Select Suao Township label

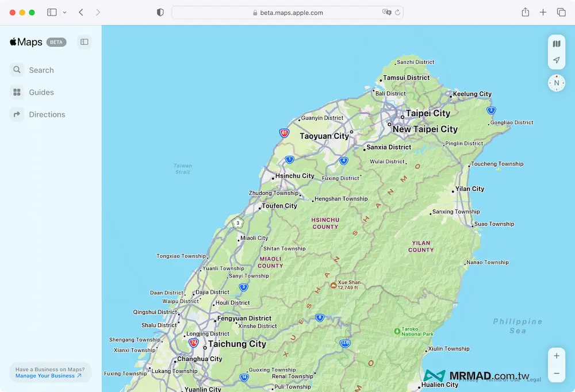point(494,224)
